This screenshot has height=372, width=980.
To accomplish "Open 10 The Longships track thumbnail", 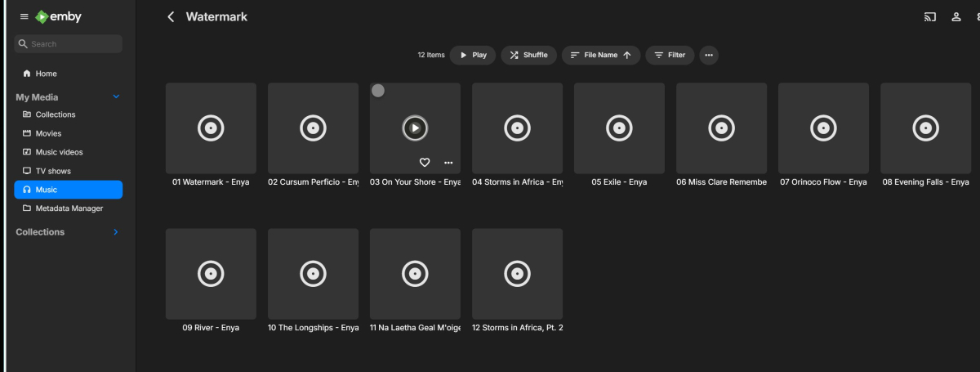I will [x=313, y=274].
